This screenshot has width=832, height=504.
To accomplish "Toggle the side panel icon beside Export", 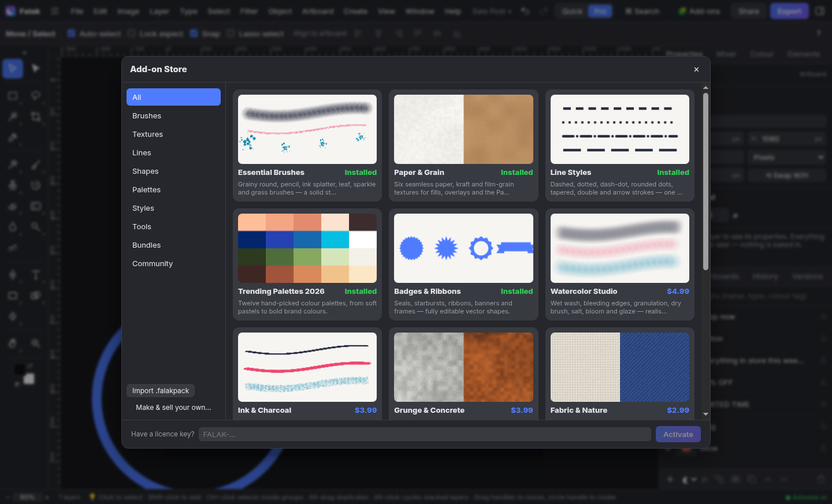I will [x=820, y=11].
